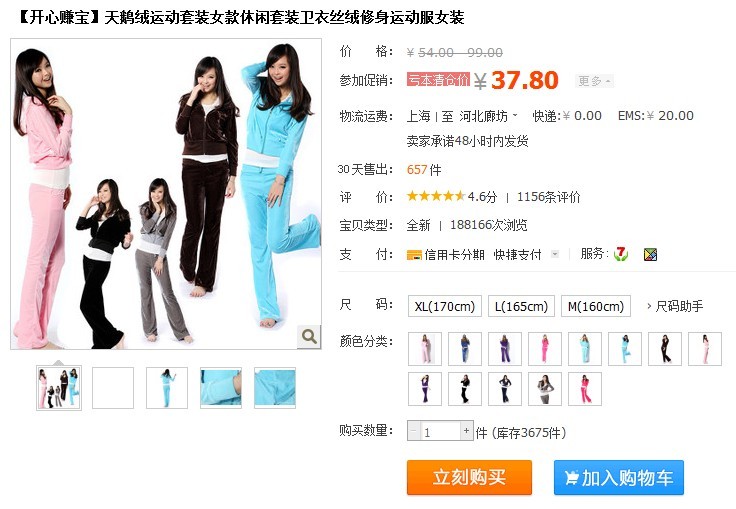Click the colorful square service badge icon
This screenshot has width=736, height=509.
click(650, 254)
